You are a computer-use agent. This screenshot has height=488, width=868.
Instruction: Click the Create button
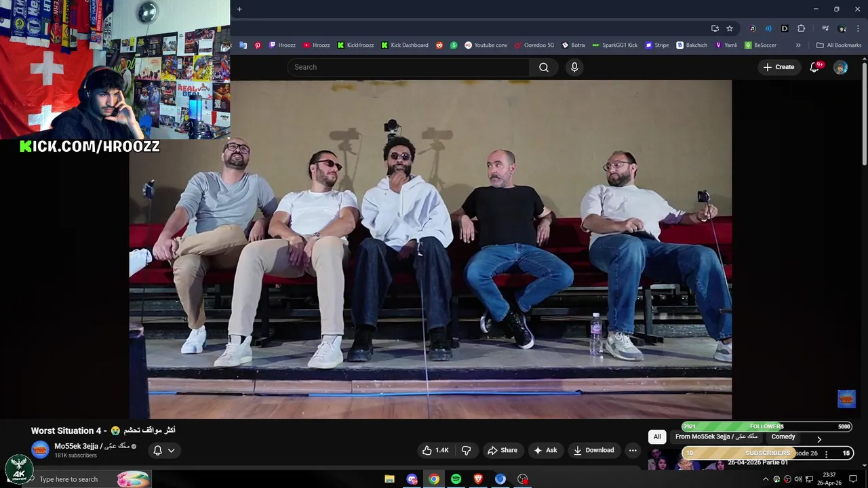pos(778,67)
